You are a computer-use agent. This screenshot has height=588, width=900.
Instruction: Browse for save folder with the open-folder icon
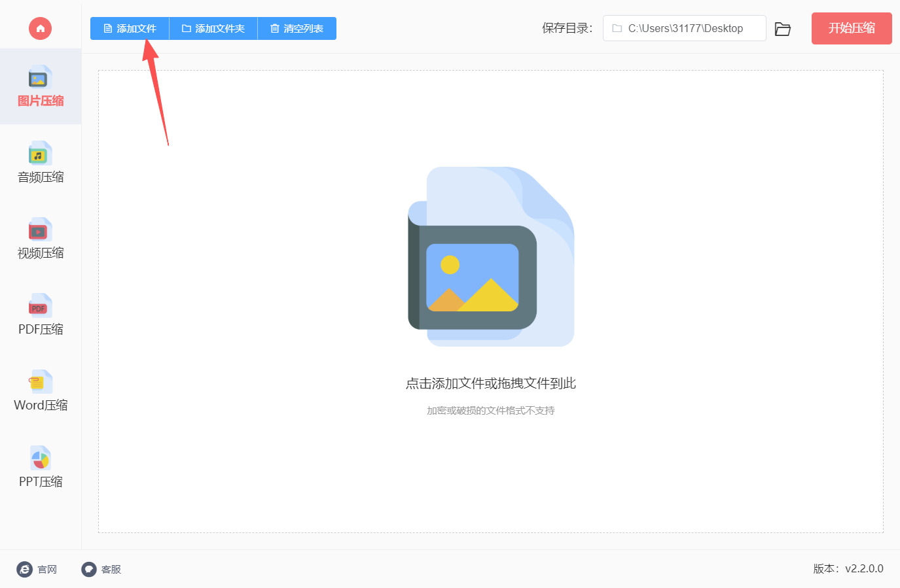pos(782,29)
